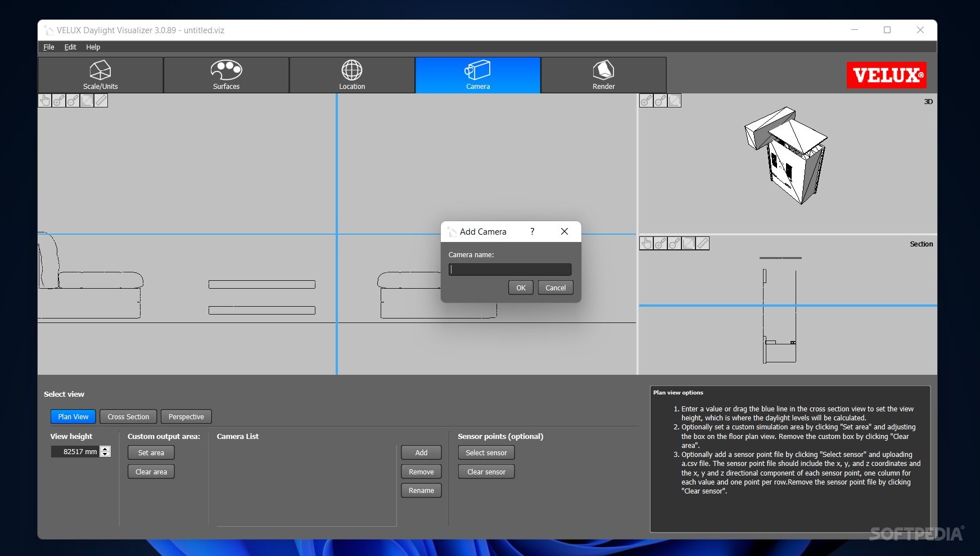
Task: Open the Scale/Units step
Action: pos(101,75)
